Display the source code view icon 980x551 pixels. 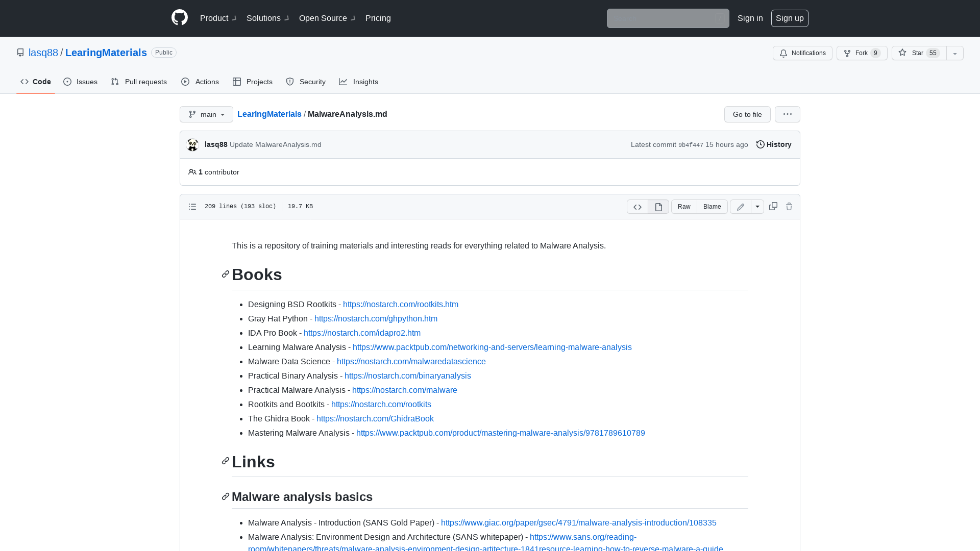[638, 207]
